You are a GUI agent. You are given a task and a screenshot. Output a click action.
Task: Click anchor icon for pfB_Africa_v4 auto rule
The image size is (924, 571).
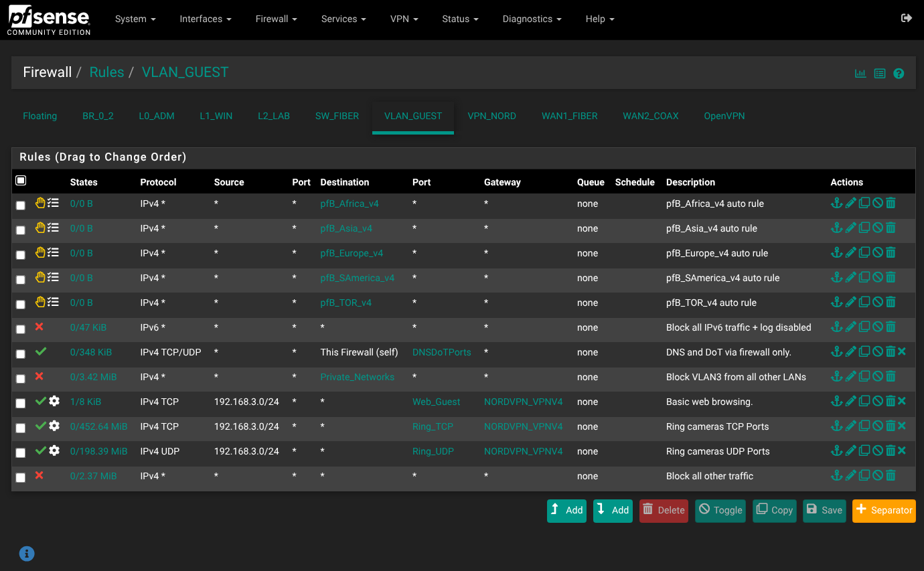pos(836,203)
